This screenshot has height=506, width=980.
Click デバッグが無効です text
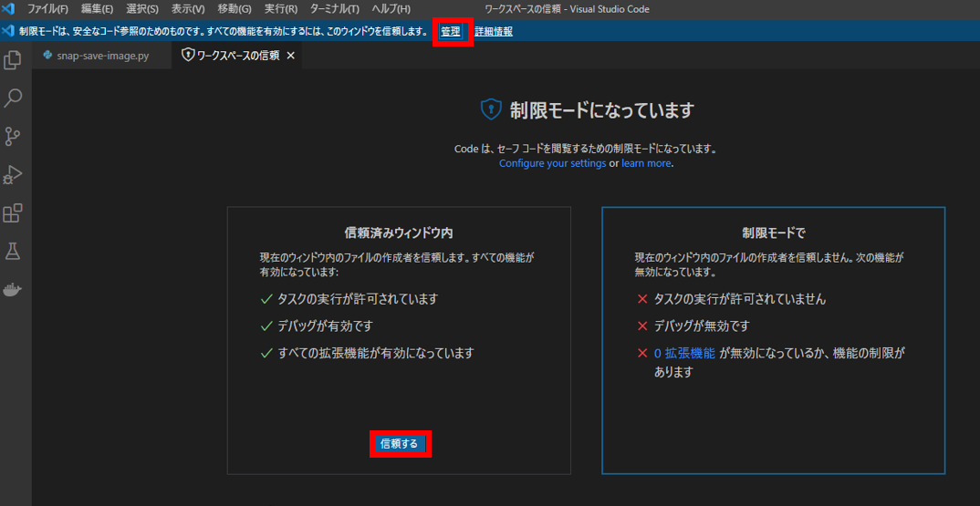(702, 326)
